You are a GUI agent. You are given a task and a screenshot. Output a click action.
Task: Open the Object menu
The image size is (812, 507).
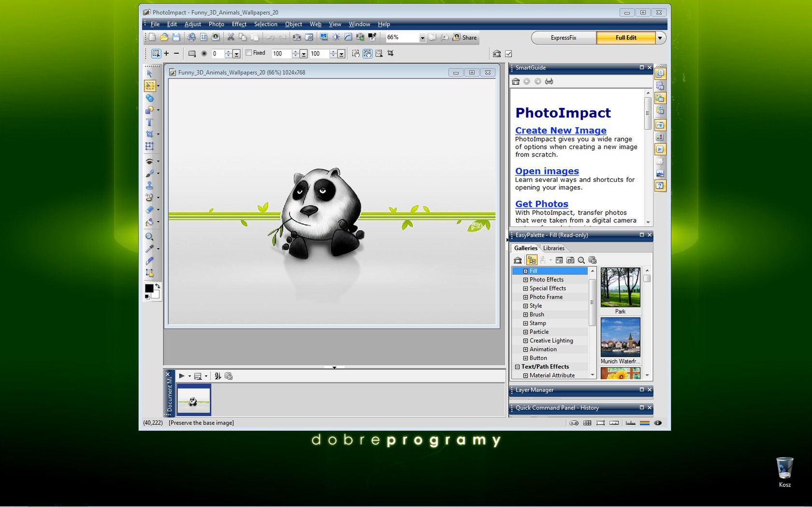[x=293, y=24]
